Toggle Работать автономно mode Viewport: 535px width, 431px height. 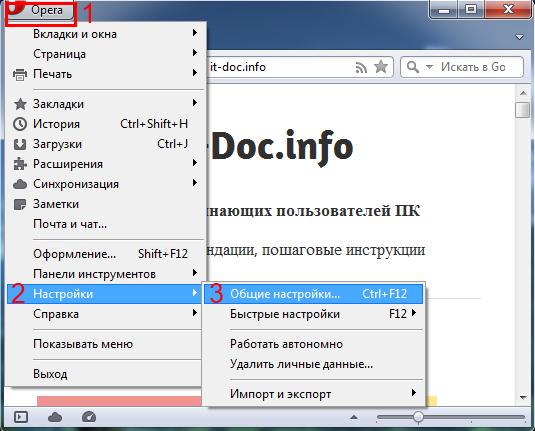point(313,344)
